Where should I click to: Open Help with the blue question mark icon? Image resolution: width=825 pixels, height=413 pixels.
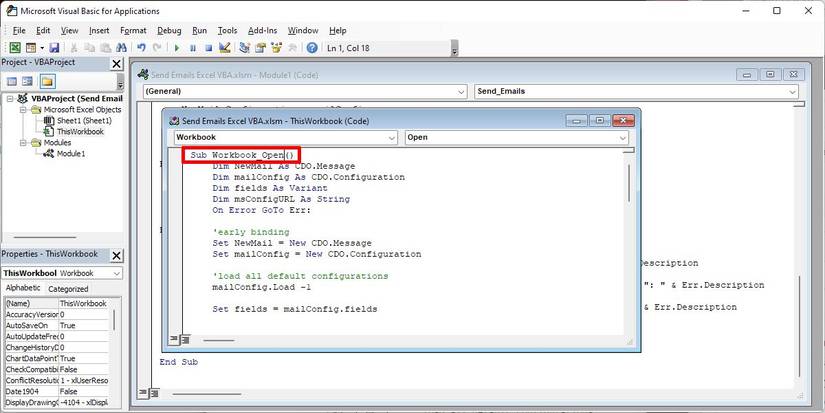[x=312, y=48]
